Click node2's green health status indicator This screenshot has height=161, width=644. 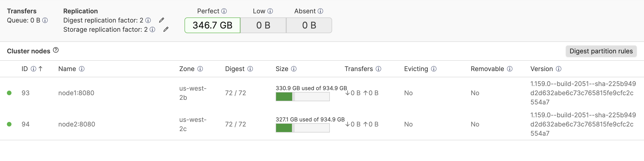tap(9, 124)
